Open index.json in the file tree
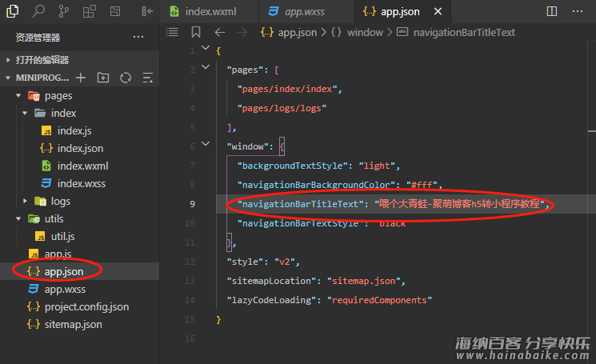596x364 pixels. [x=80, y=148]
